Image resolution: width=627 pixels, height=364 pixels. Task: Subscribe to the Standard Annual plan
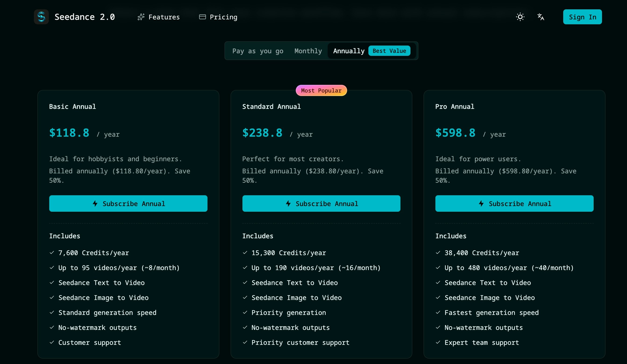coord(321,203)
